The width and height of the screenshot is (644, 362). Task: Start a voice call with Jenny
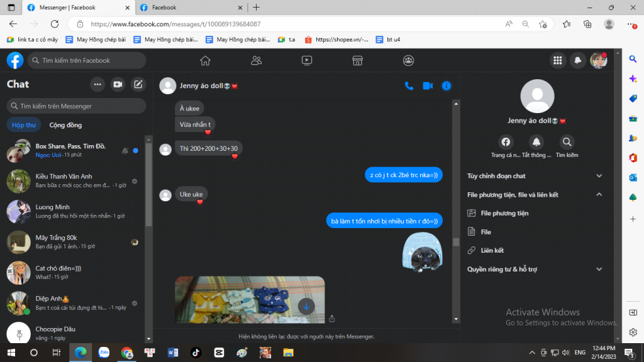click(x=409, y=85)
